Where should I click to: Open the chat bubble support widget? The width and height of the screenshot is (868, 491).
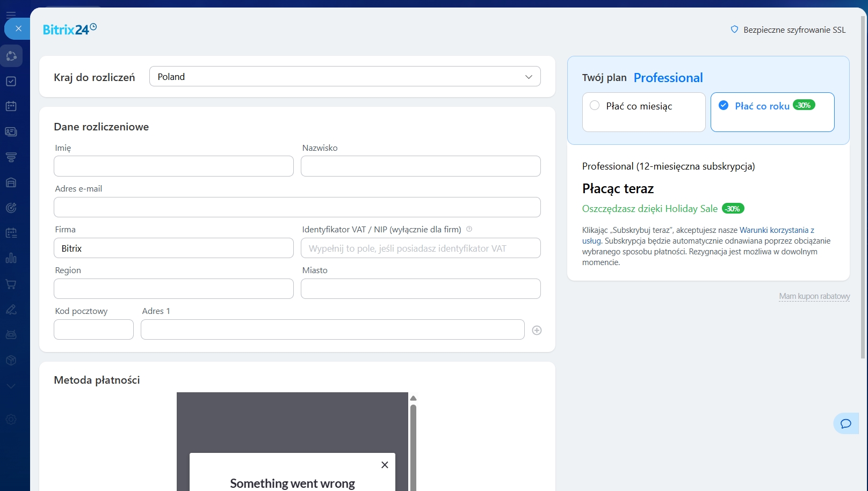(x=845, y=423)
